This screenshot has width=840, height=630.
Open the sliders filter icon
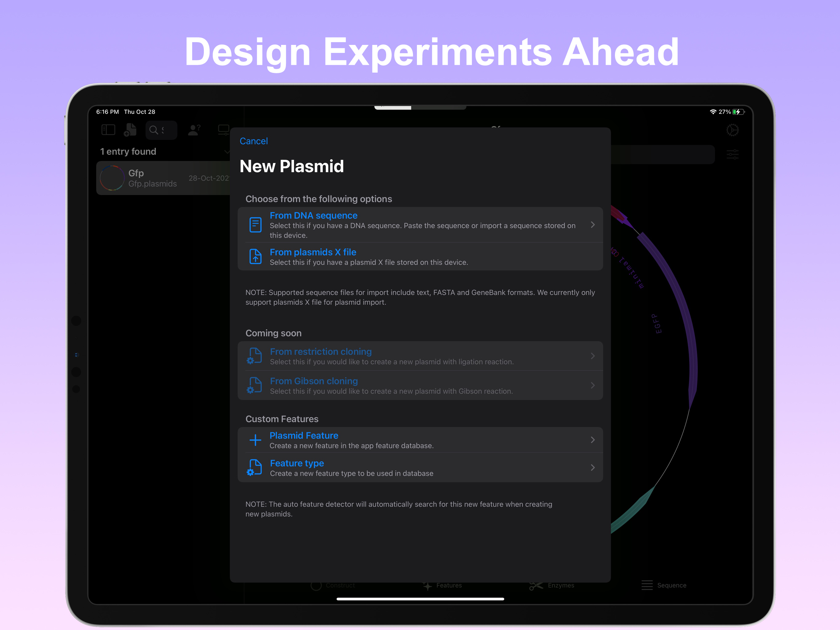pyautogui.click(x=732, y=154)
